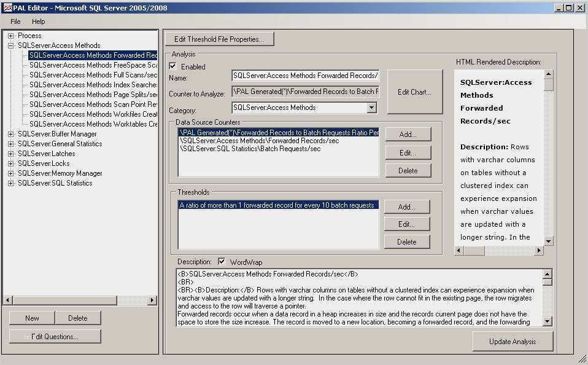Open the Help menu

(38, 22)
